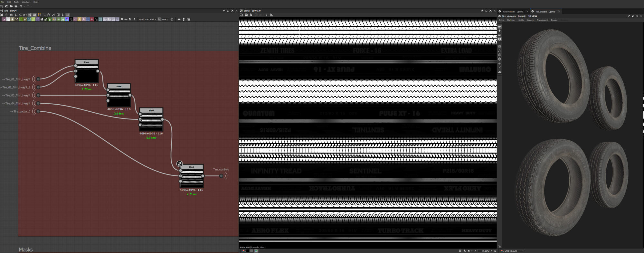Click the Tire_combine output connector
Image resolution: width=644 pixels, height=253 pixels.
[221, 176]
